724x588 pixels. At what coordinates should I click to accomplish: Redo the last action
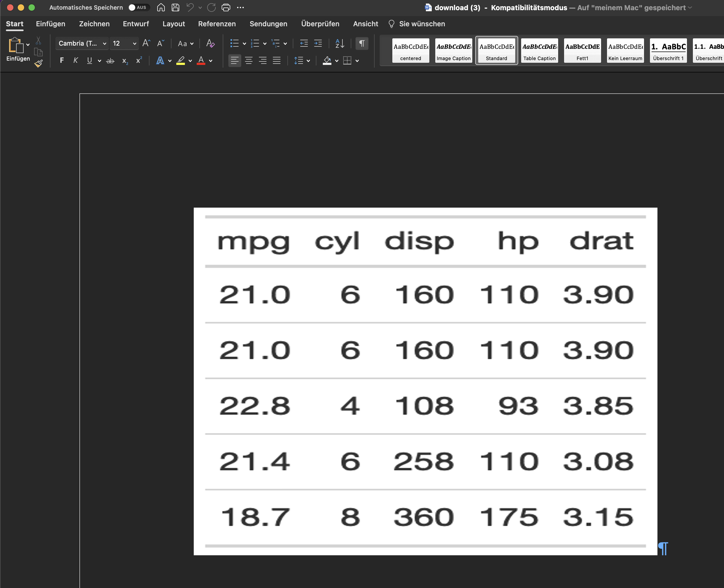(x=211, y=8)
